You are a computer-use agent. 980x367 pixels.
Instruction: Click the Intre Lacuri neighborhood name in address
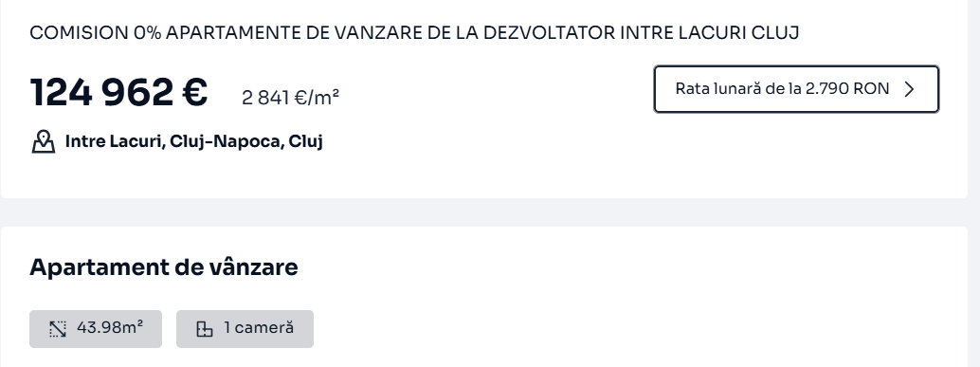point(115,142)
